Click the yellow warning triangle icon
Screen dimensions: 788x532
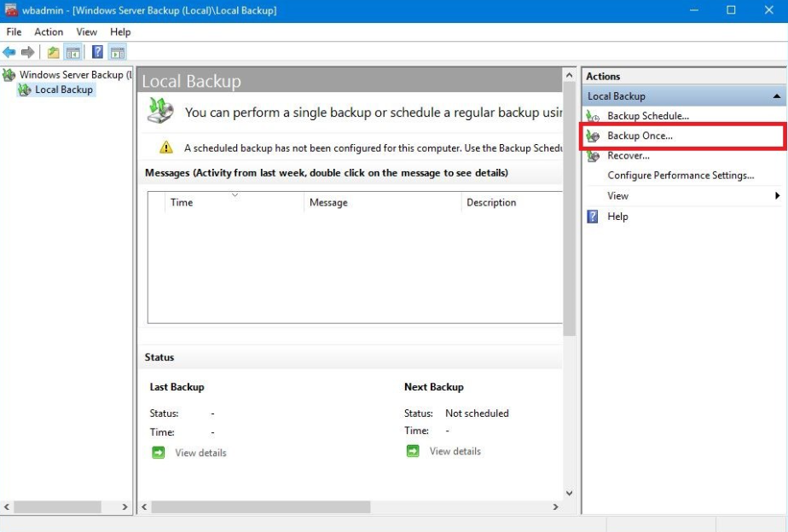(165, 147)
